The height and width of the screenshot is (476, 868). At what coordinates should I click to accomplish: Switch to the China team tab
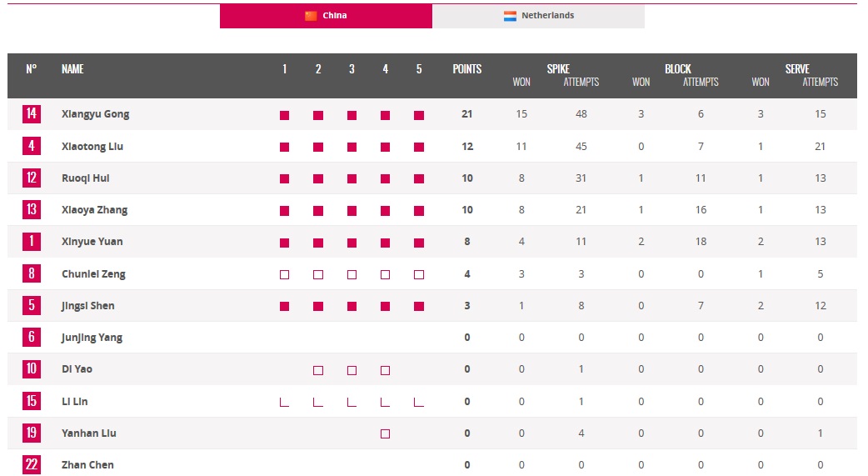(x=326, y=16)
